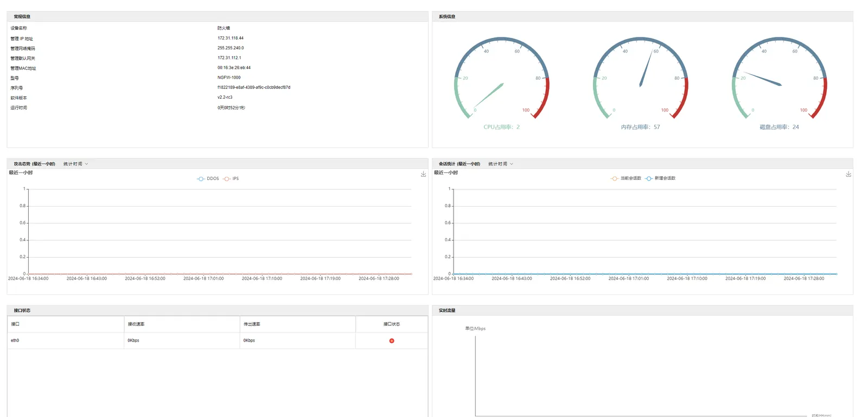This screenshot has height=417, width=868.
Task: Click the 常规信息 panel header
Action: [218, 17]
